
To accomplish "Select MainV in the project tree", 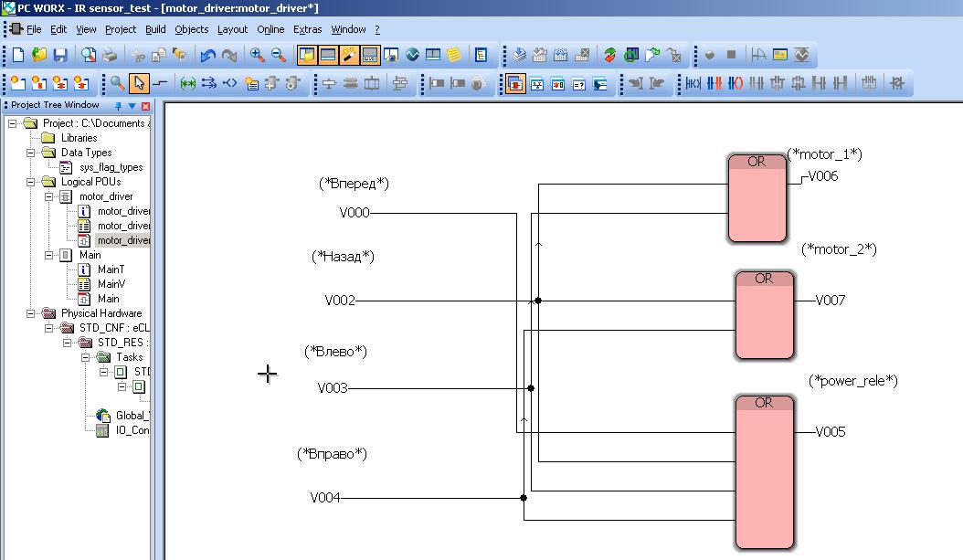I will click(x=111, y=284).
